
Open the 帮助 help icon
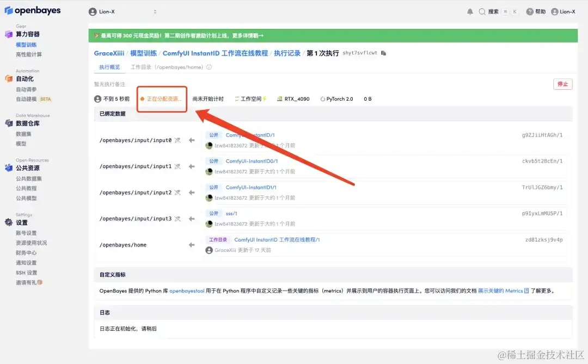coord(530,11)
